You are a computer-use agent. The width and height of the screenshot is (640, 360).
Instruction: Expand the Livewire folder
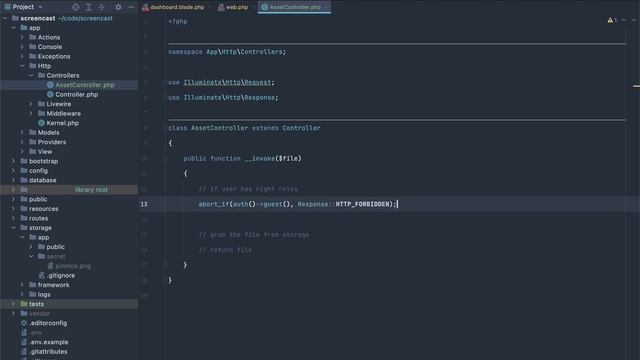[31, 104]
